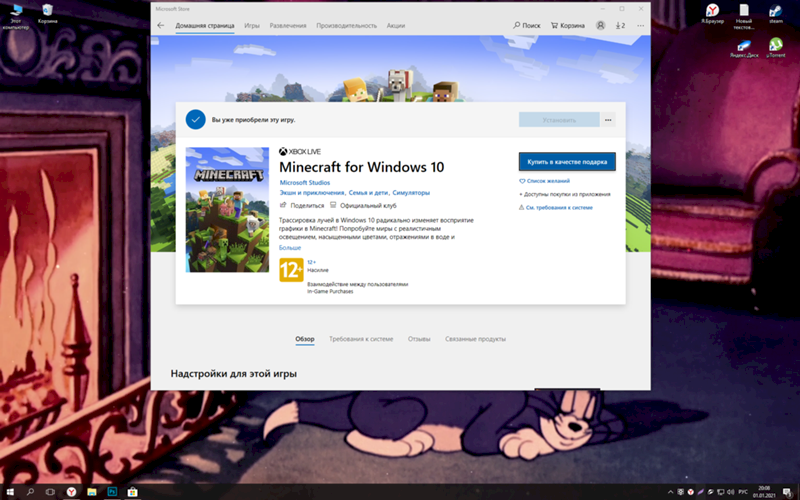
Task: Open the notification action center
Action: coord(787,492)
